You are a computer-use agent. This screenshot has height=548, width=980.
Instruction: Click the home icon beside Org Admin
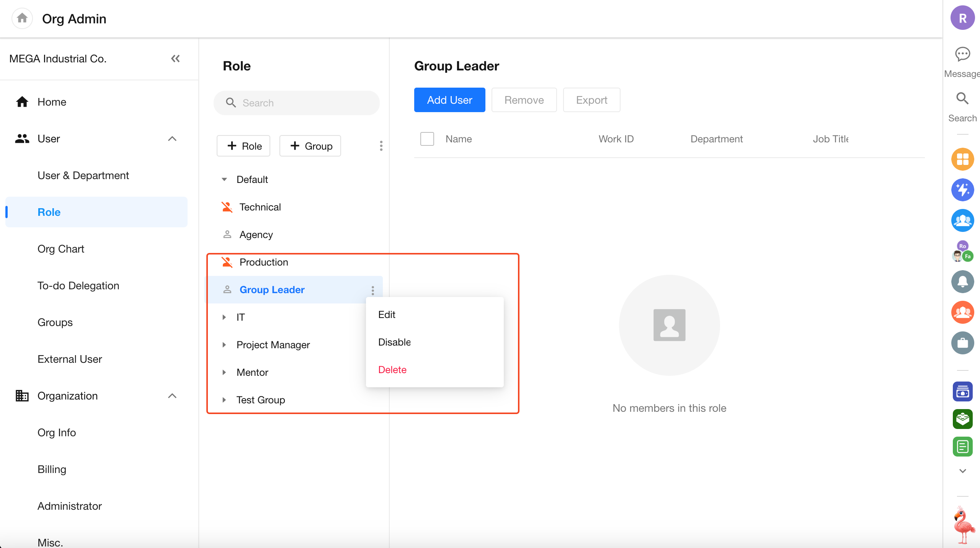click(22, 18)
